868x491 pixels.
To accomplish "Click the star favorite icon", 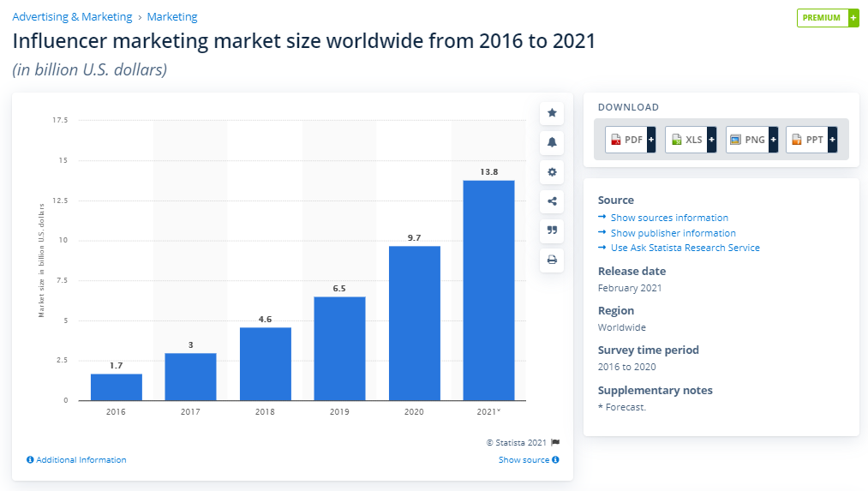I will tap(552, 113).
